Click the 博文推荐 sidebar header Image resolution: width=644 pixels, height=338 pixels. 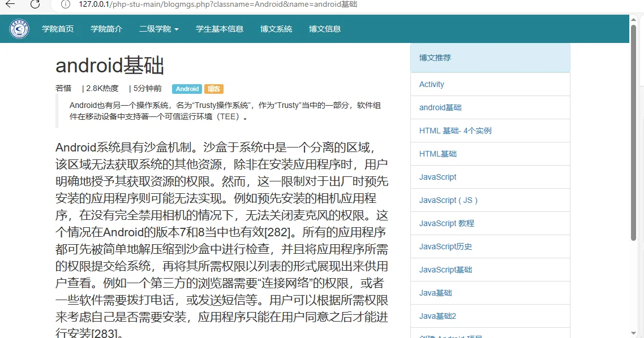[435, 57]
